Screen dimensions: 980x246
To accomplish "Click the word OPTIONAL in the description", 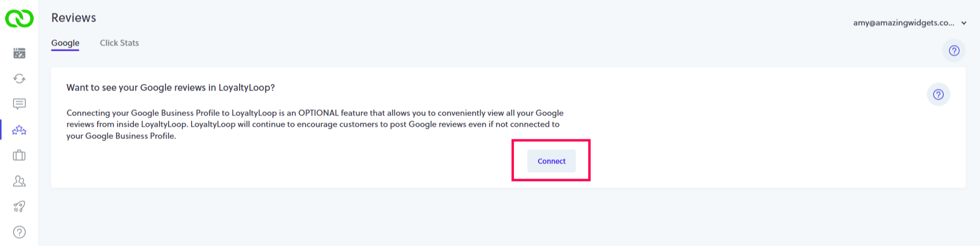I will click(318, 113).
